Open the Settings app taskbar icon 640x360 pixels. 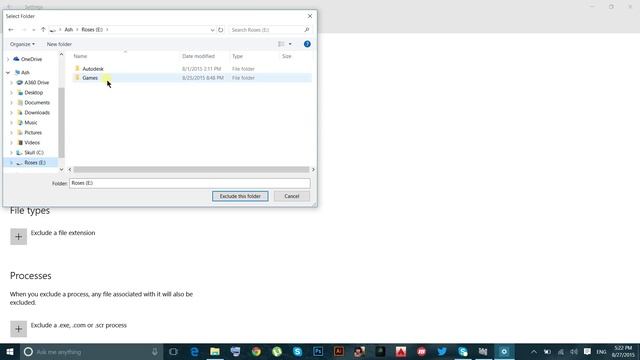504,352
